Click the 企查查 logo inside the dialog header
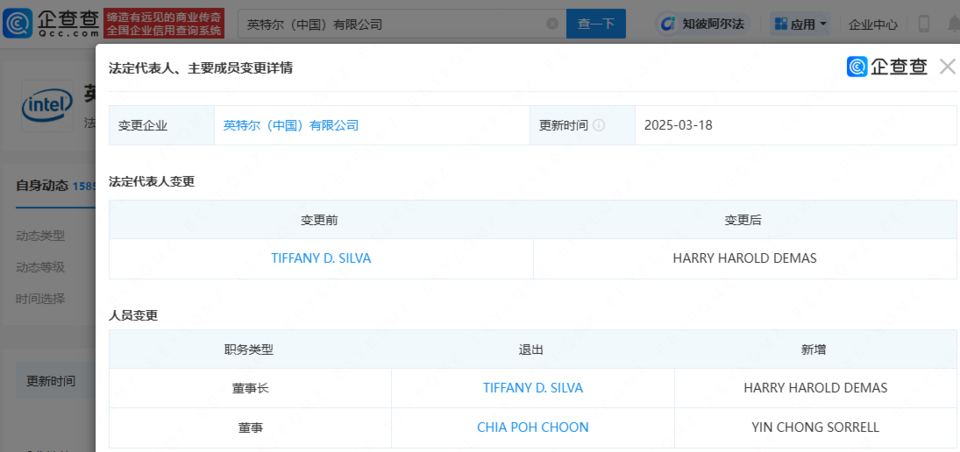Image resolution: width=960 pixels, height=452 pixels. [887, 67]
